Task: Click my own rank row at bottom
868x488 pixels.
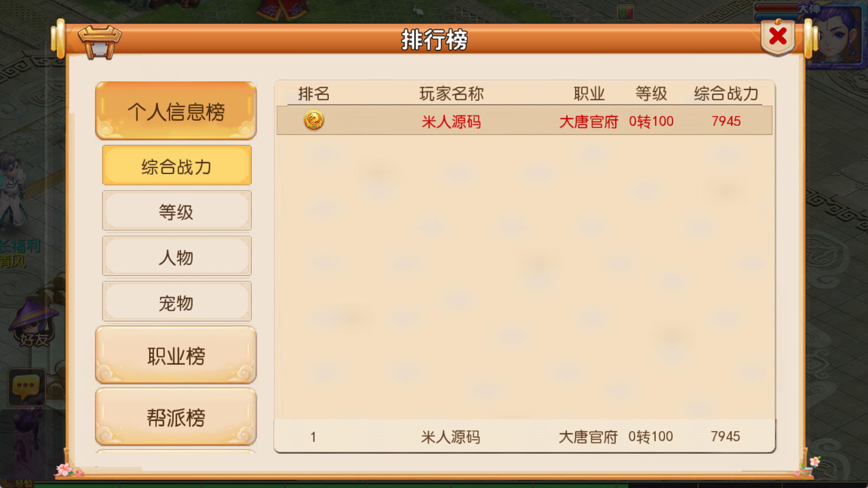Action: (525, 436)
